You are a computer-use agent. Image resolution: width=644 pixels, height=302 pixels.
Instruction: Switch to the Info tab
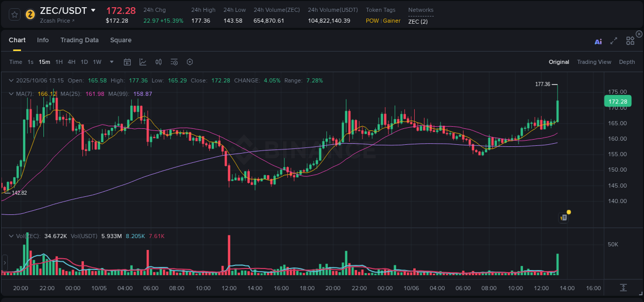tap(43, 40)
